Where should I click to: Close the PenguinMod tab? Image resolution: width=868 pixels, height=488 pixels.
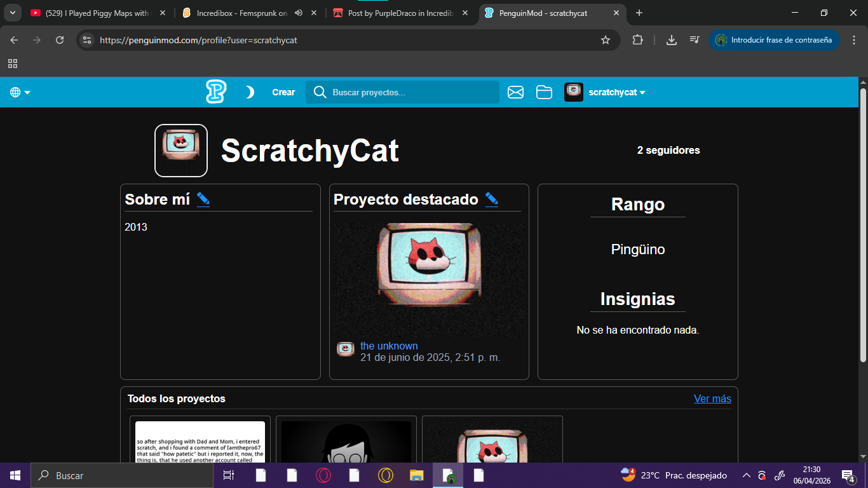pos(616,13)
